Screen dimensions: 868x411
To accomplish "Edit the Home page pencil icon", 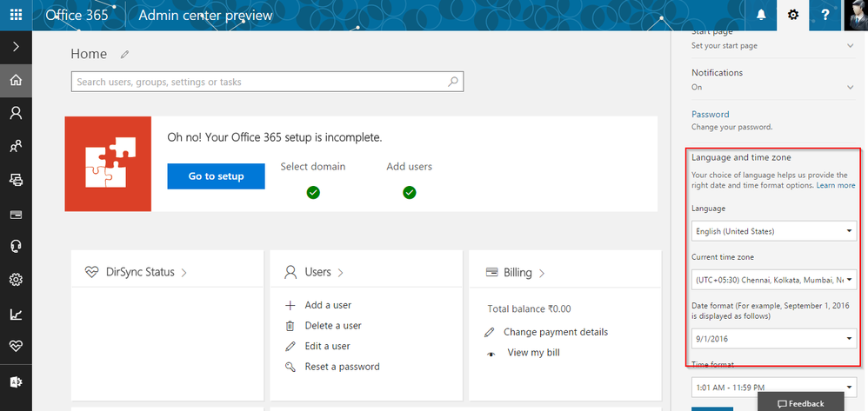I will click(x=125, y=54).
